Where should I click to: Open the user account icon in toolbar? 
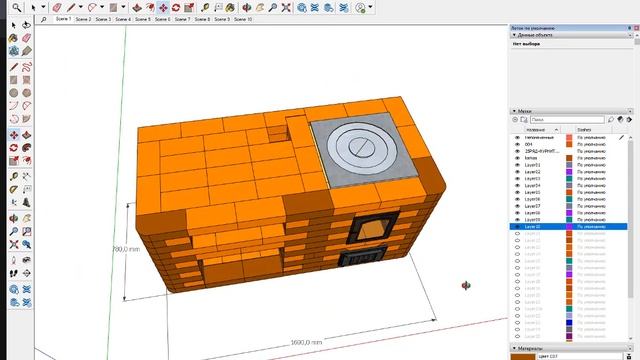pos(360,7)
